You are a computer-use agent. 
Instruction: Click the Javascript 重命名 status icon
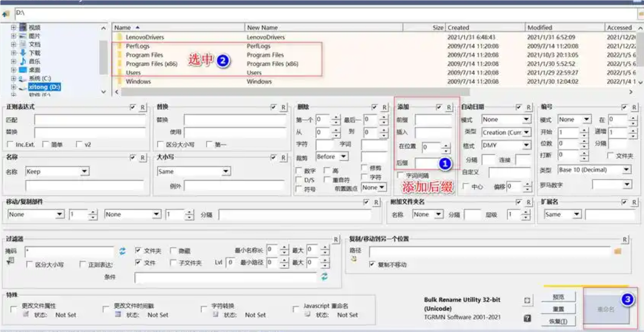307,314
